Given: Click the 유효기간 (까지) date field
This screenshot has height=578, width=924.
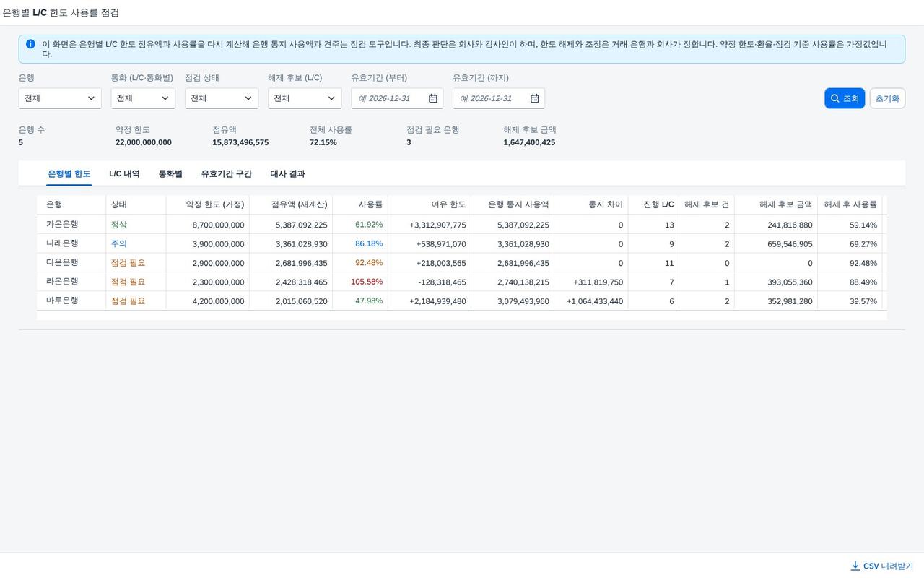Looking at the screenshot, I should coord(499,98).
